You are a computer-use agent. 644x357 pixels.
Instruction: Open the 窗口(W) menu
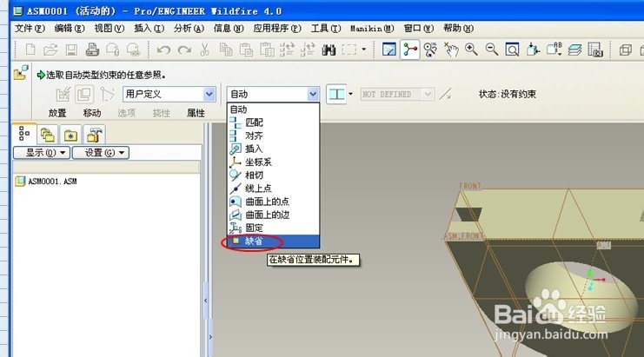pyautogui.click(x=419, y=29)
